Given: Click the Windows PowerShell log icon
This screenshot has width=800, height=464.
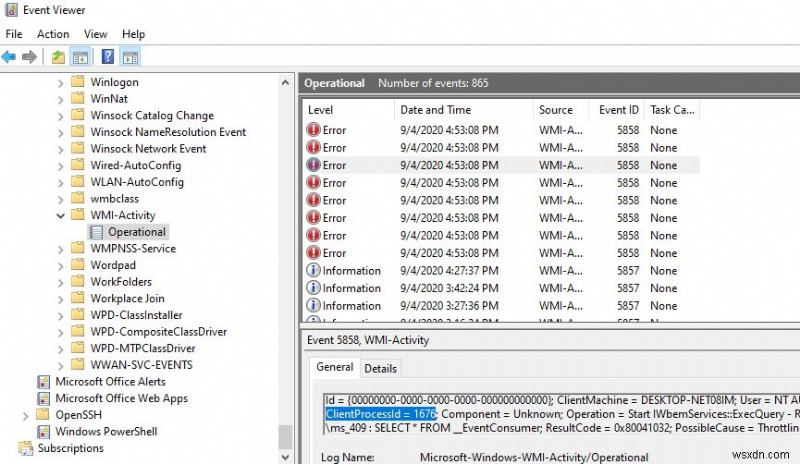Looking at the screenshot, I should click(44, 431).
